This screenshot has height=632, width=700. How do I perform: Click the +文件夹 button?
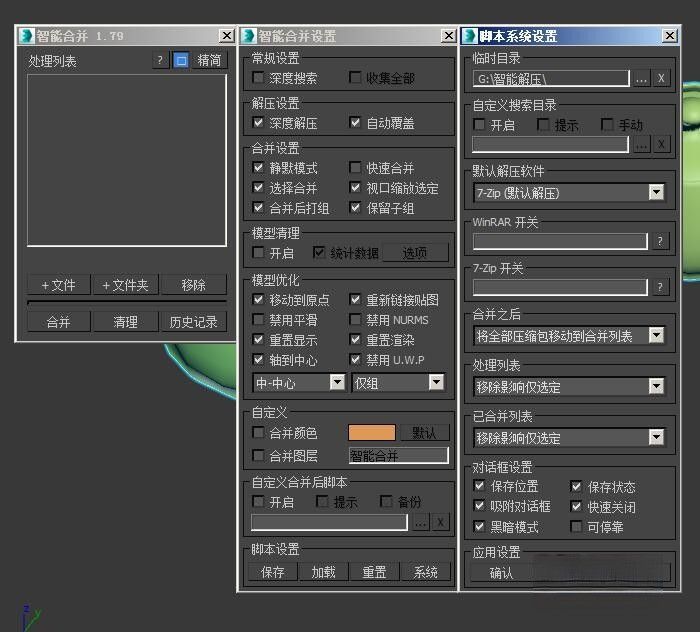[125, 285]
